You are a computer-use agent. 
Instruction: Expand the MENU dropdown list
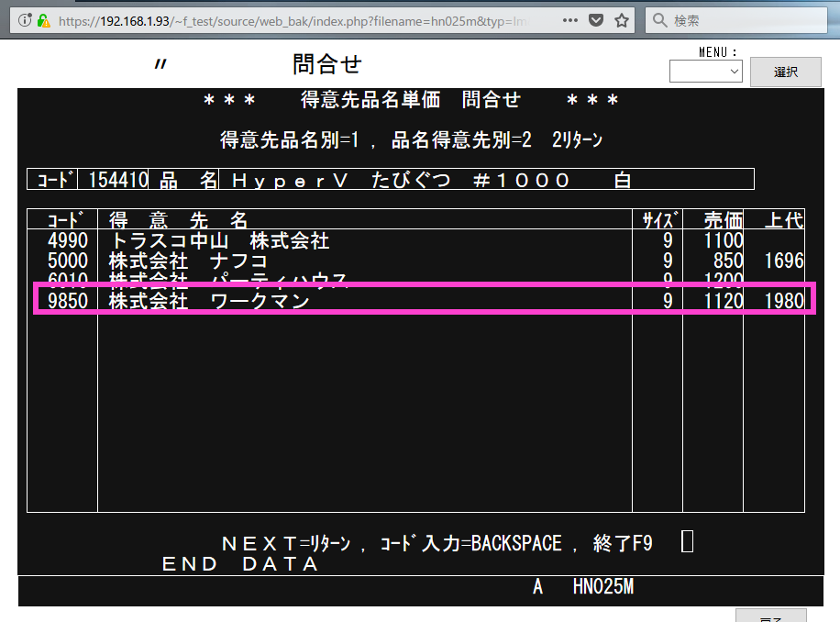(x=705, y=72)
